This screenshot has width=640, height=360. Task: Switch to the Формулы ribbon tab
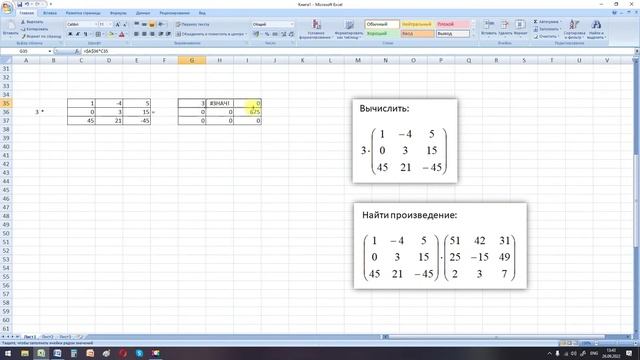pyautogui.click(x=118, y=13)
